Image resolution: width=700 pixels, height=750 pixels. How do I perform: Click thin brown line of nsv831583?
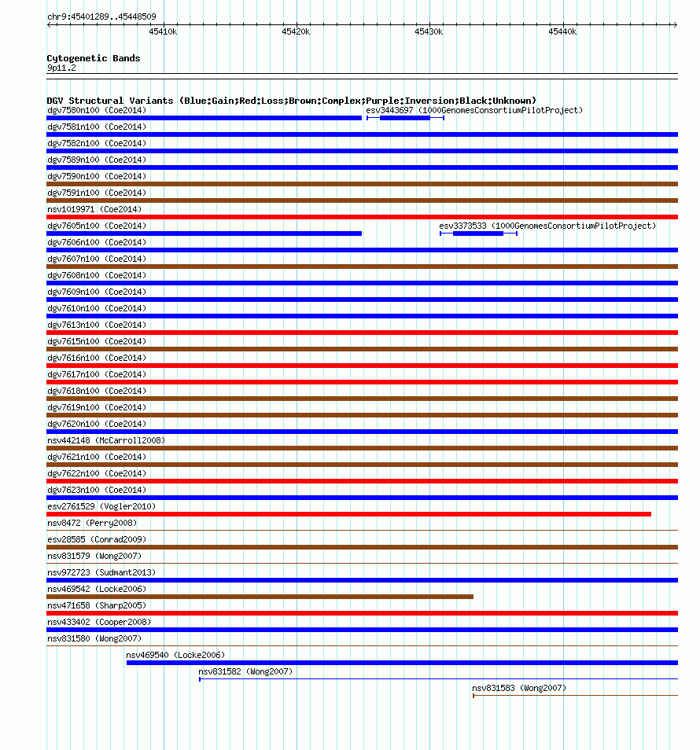[575, 696]
